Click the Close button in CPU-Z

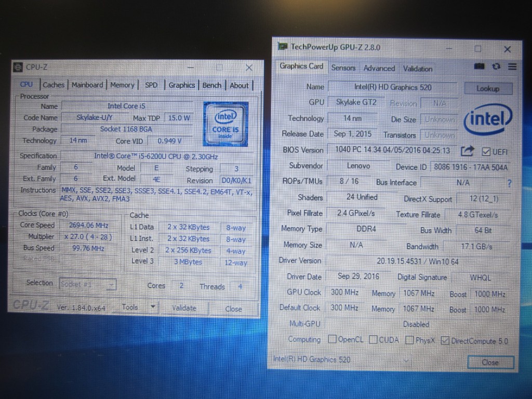[233, 309]
